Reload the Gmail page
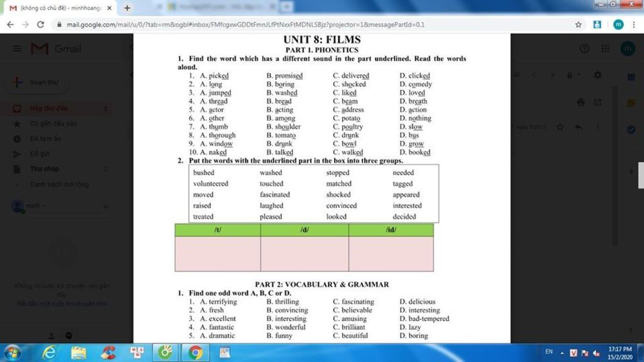Screen dimensions: 644x362 40,25
